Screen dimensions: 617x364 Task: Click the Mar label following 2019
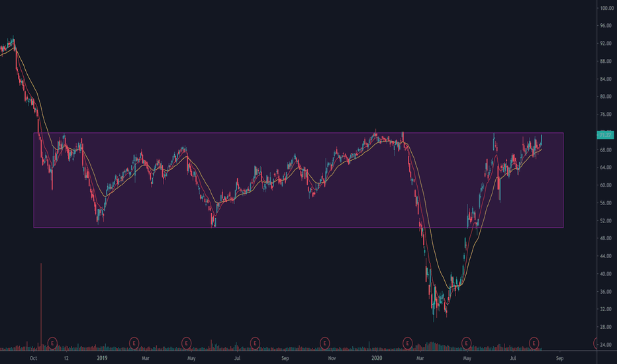146,358
